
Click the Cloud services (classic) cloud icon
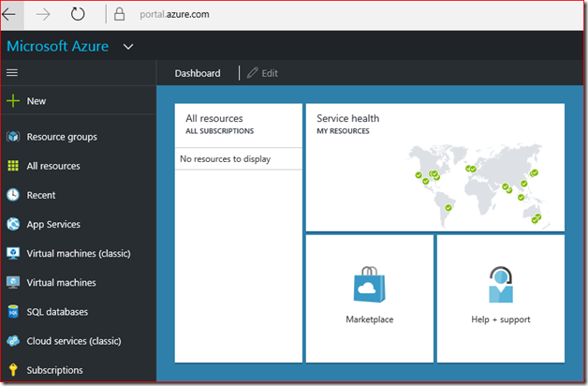click(x=13, y=341)
